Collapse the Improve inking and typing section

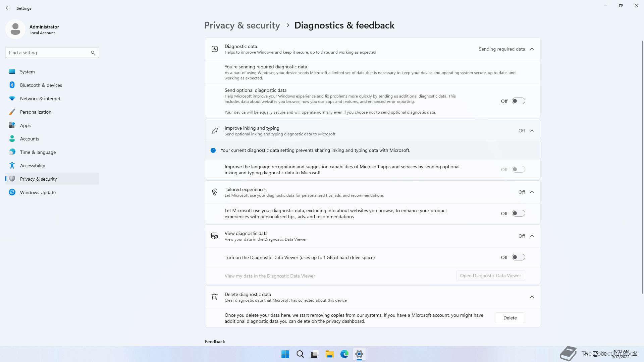pos(532,131)
